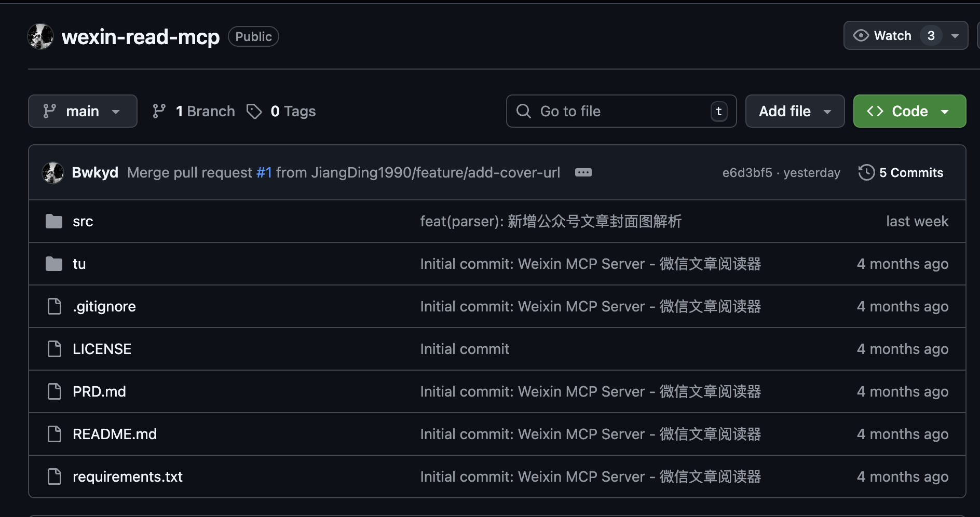Open pull request #1 link
980x517 pixels.
[x=264, y=172]
